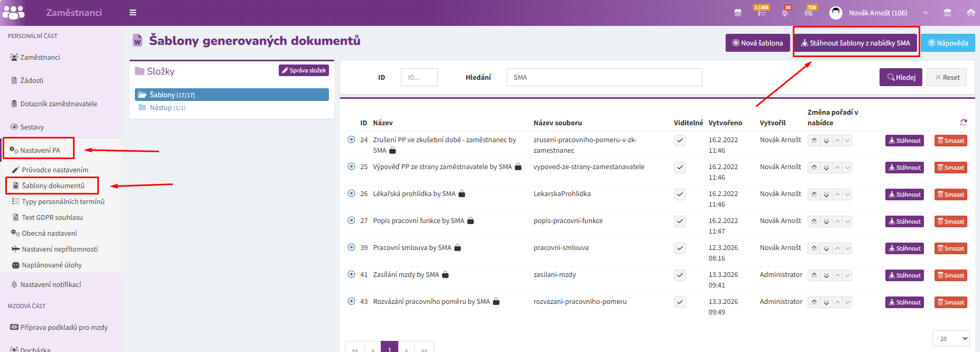980x352 pixels.
Task: Refresh the table using the reload icon
Action: click(963, 123)
